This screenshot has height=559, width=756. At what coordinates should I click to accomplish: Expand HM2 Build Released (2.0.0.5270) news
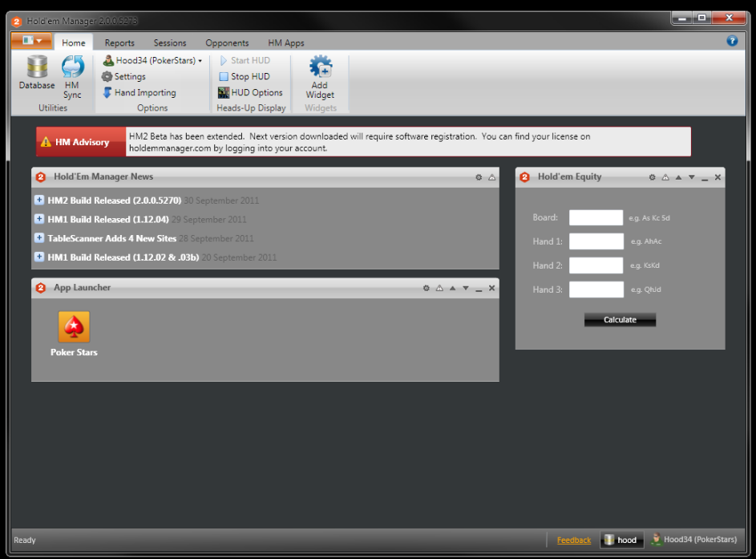(x=39, y=200)
